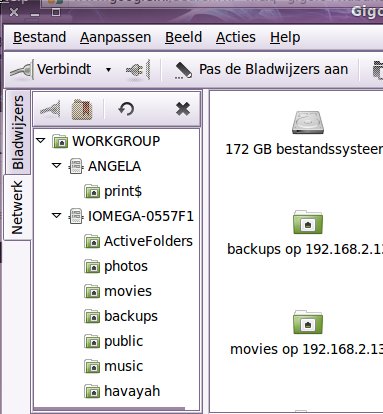Click the ANGELA computer icon
The width and height of the screenshot is (383, 414).
coord(76,166)
